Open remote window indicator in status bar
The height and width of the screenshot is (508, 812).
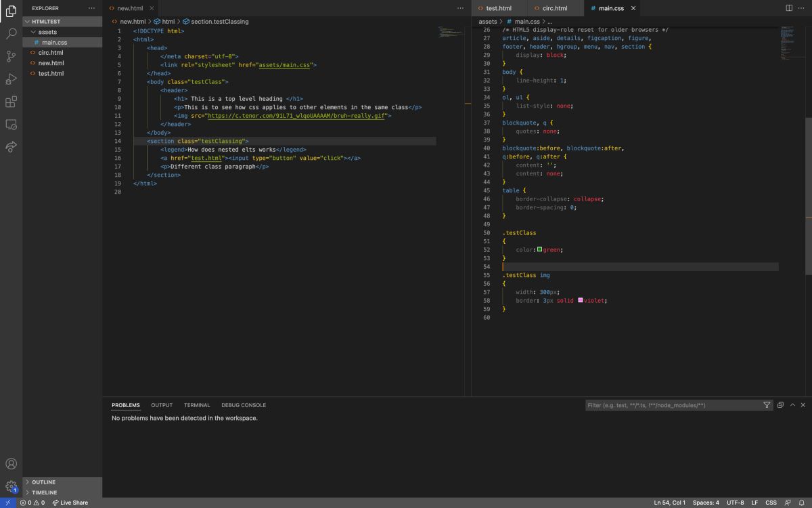click(7, 503)
